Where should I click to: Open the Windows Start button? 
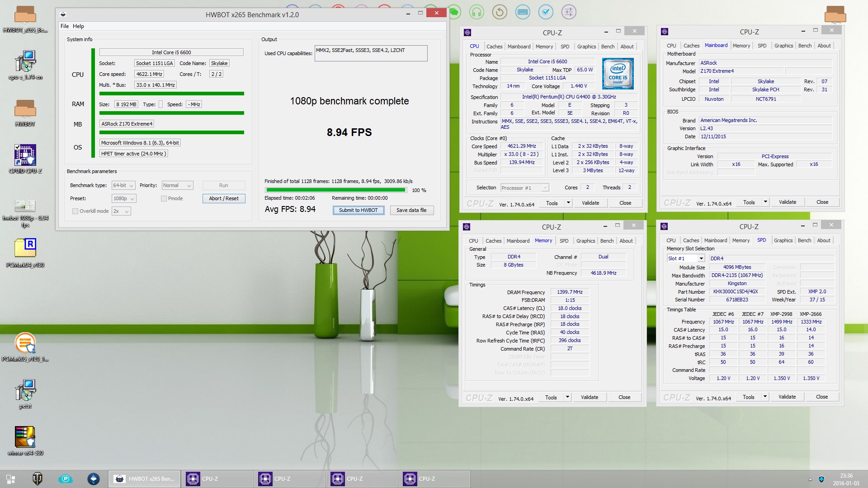(x=10, y=479)
